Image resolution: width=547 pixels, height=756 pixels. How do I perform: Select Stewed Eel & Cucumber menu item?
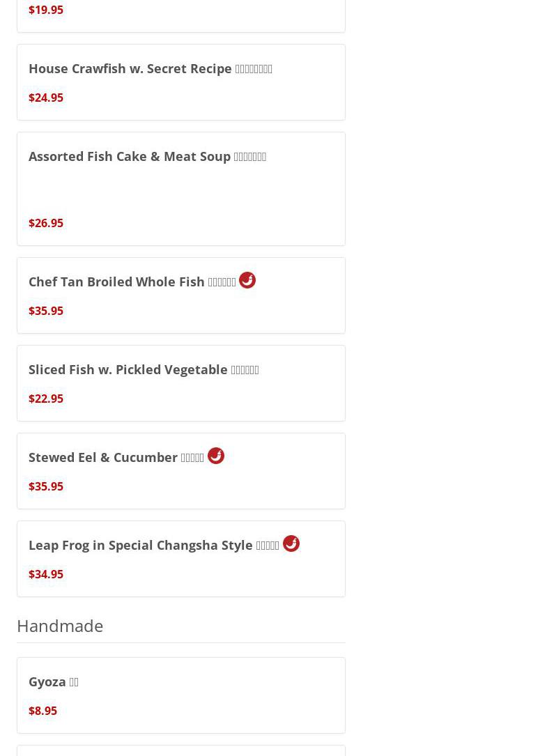pyautogui.click(x=116, y=458)
